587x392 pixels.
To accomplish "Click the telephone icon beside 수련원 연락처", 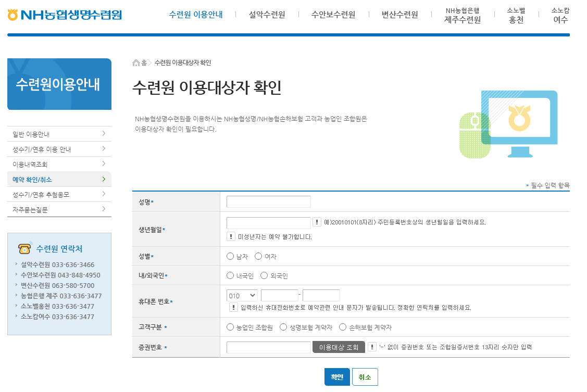I will click(x=24, y=248).
